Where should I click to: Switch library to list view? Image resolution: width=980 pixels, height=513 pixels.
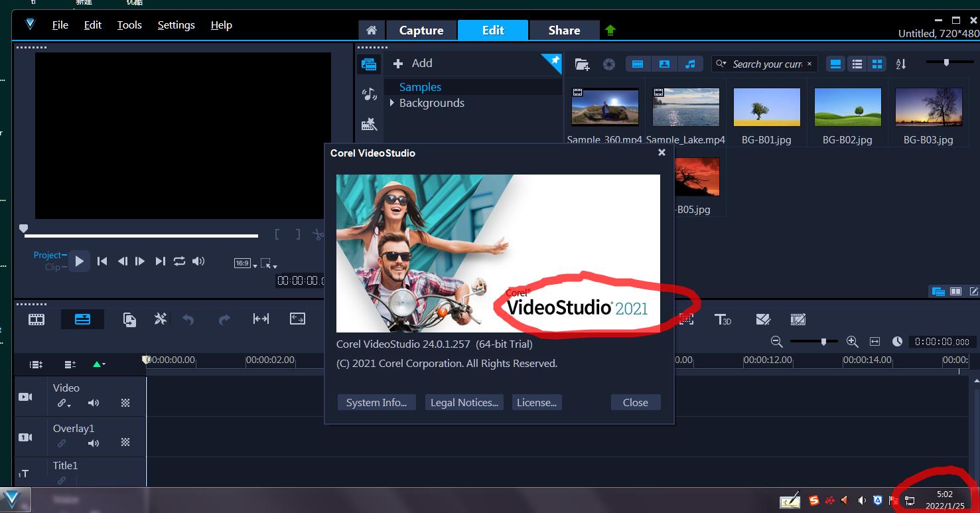[x=857, y=64]
